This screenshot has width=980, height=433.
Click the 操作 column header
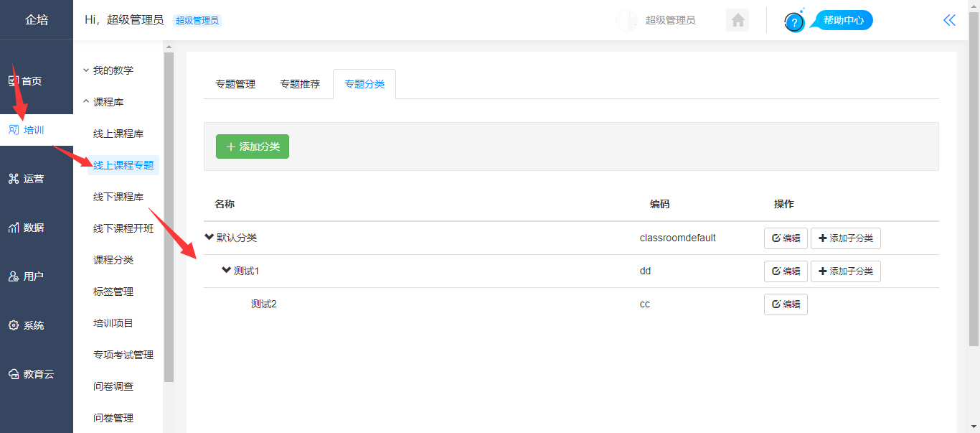point(784,204)
